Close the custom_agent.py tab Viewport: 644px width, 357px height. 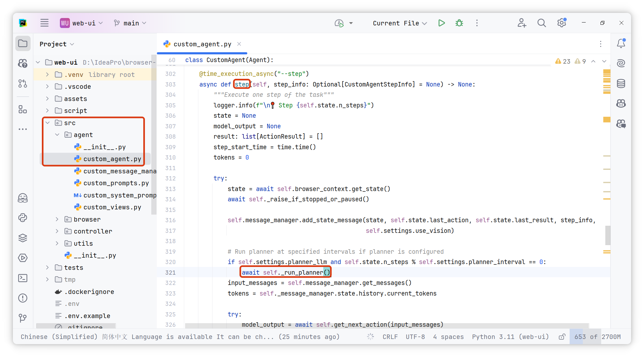pos(239,44)
